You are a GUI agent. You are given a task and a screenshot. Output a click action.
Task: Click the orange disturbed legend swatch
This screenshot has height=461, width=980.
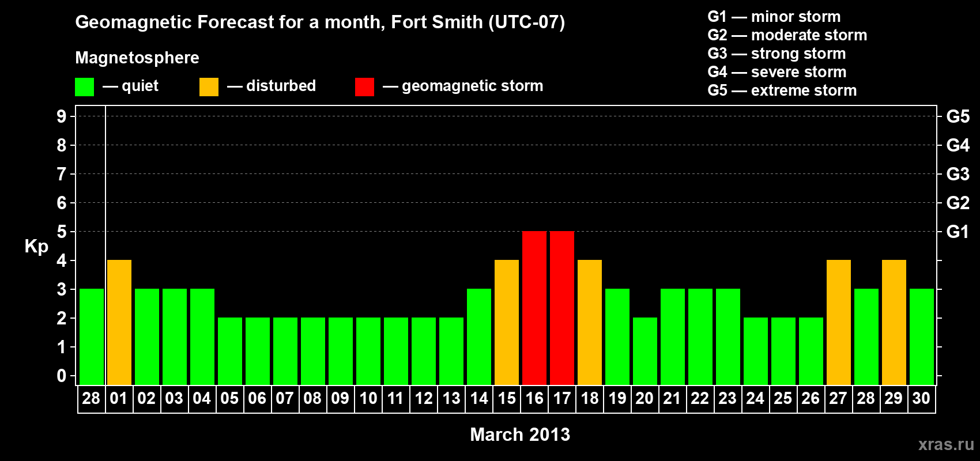click(x=209, y=87)
